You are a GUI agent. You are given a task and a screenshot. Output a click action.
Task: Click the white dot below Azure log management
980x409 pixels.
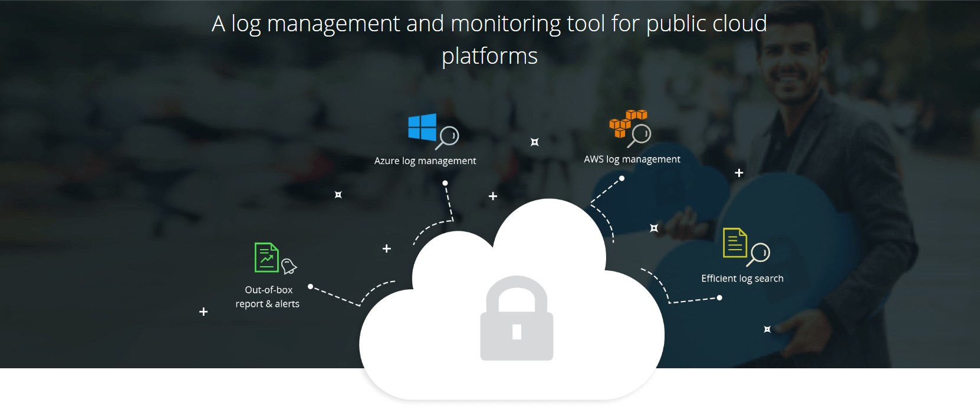pos(445,183)
